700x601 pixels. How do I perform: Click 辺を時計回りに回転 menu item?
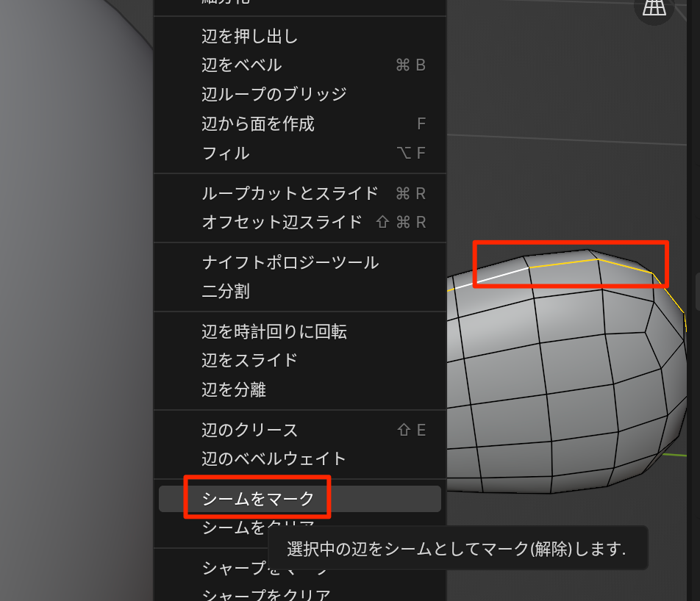274,331
